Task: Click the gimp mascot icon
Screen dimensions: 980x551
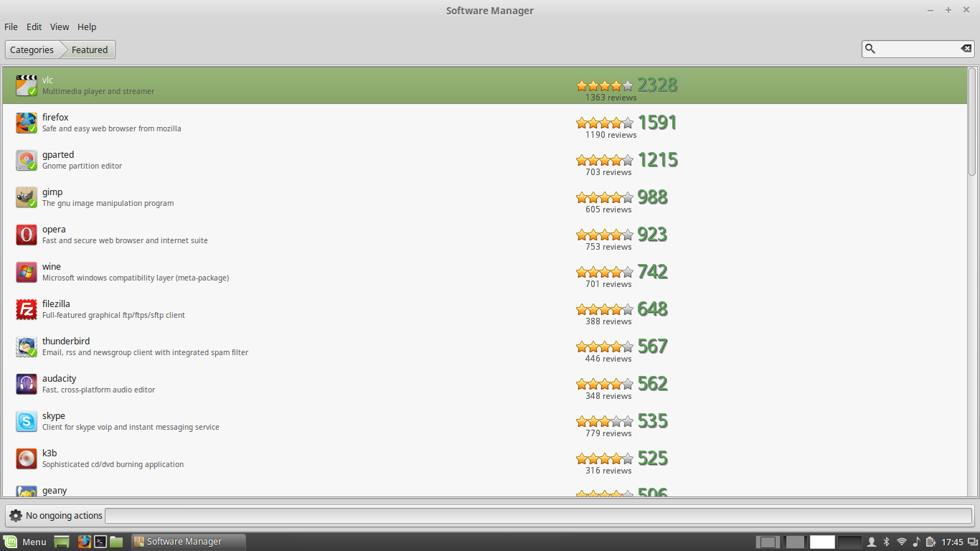Action: 27,197
